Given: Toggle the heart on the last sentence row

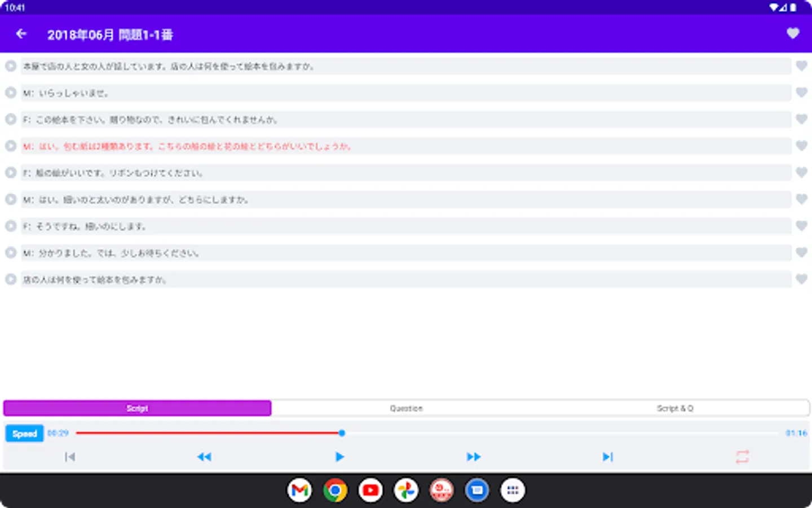Looking at the screenshot, I should click(801, 279).
